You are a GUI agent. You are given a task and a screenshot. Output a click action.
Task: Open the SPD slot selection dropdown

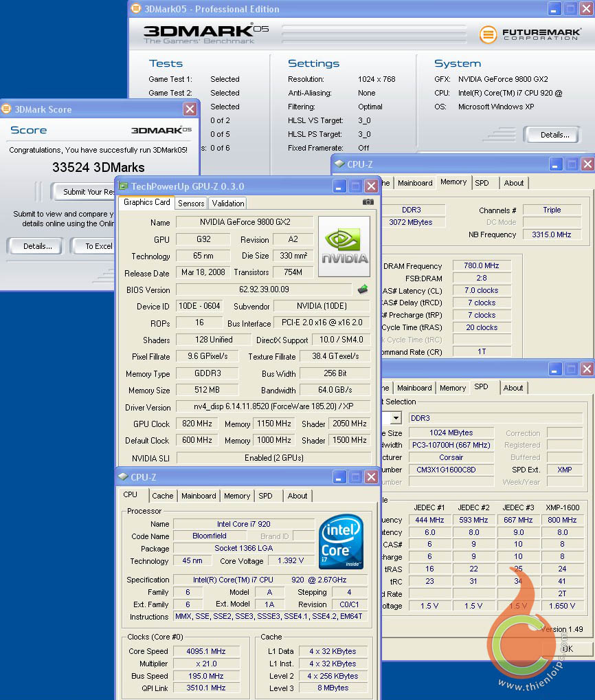pyautogui.click(x=396, y=418)
